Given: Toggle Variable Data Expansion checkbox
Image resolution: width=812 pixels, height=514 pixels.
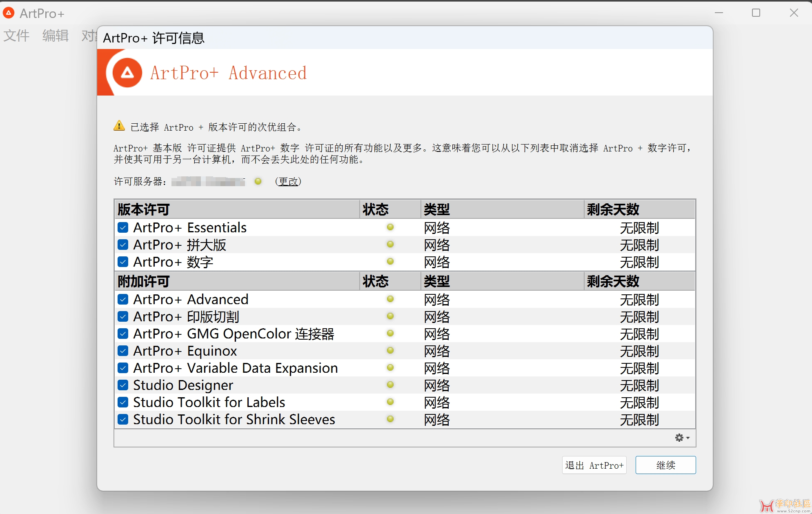Looking at the screenshot, I should (123, 368).
